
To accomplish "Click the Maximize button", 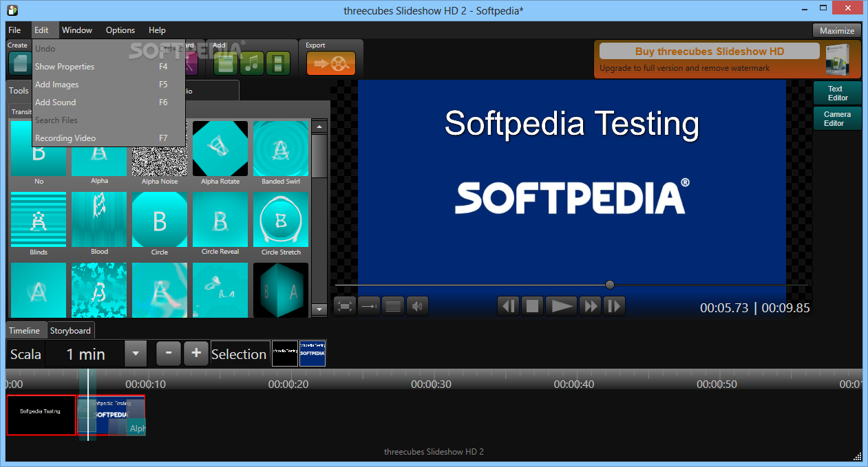I will click(x=837, y=30).
